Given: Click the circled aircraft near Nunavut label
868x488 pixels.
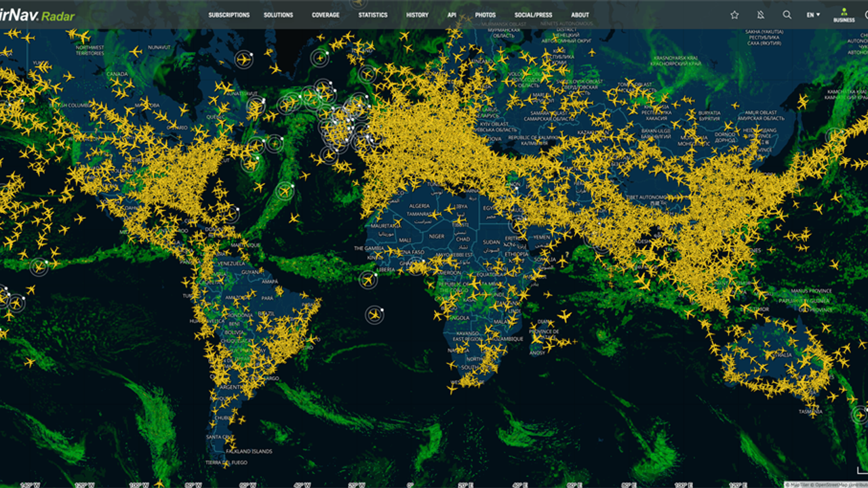Looking at the screenshot, I should click(243, 60).
